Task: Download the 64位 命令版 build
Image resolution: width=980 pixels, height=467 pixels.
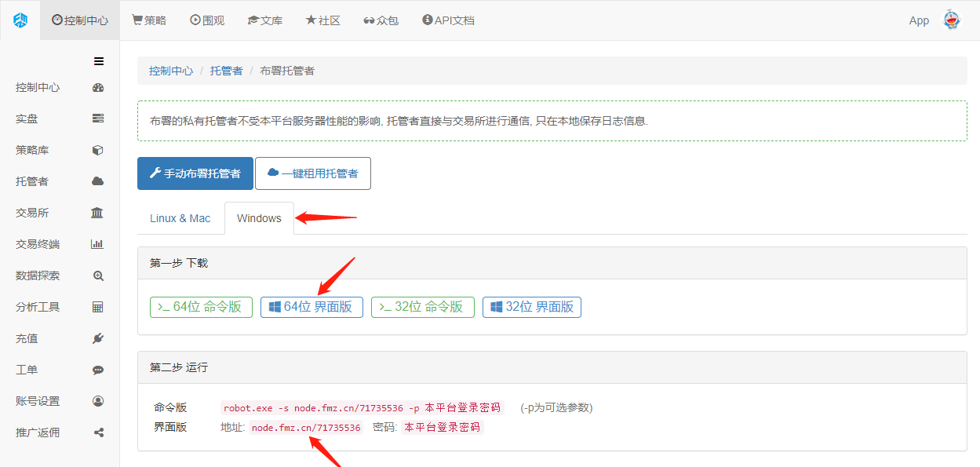Action: 201,307
